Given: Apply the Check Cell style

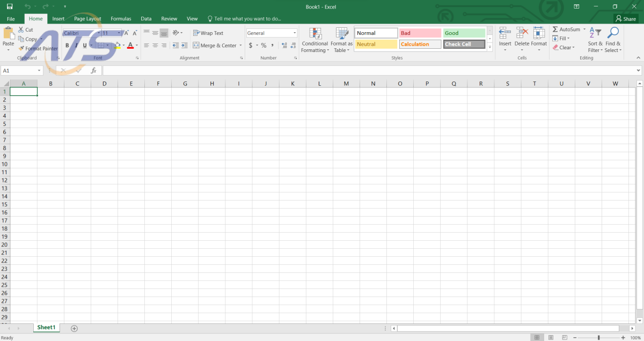Looking at the screenshot, I should (464, 45).
